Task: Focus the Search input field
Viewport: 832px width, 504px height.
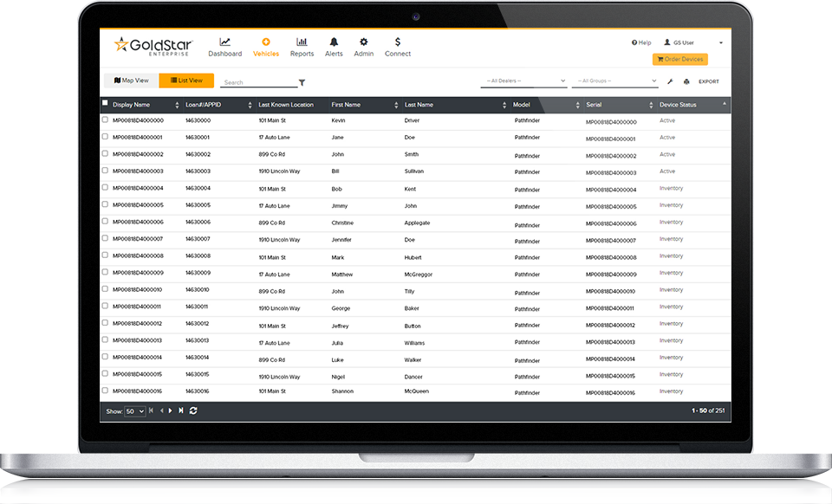Action: click(x=258, y=82)
